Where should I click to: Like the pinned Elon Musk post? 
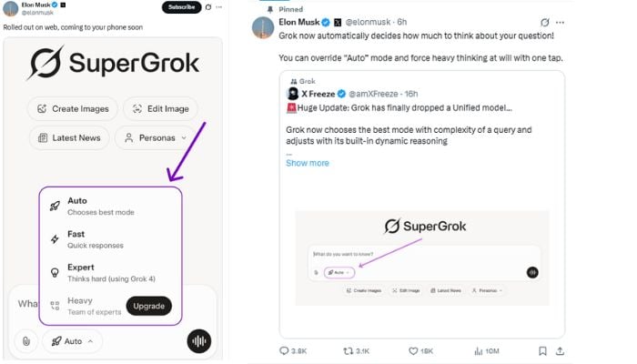(x=414, y=350)
